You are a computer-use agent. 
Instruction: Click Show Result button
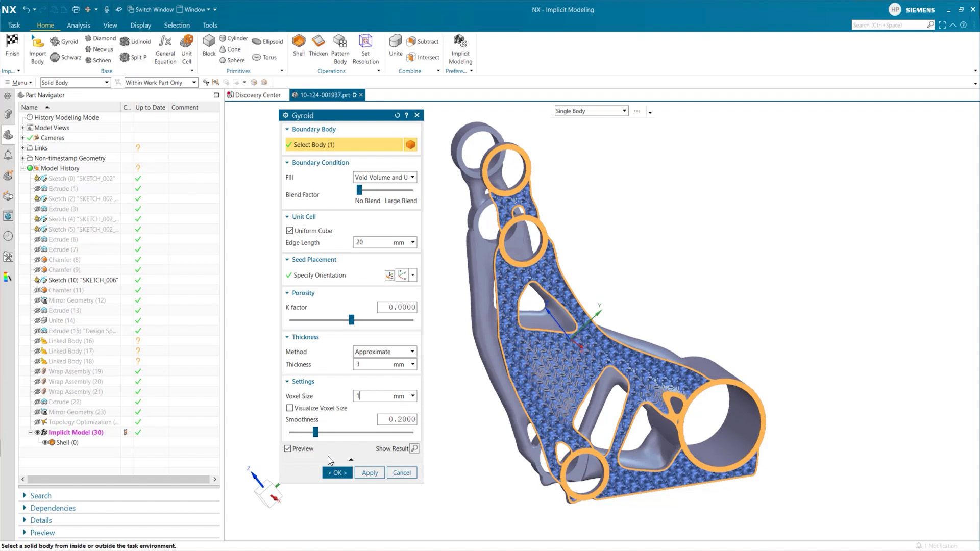(x=414, y=448)
